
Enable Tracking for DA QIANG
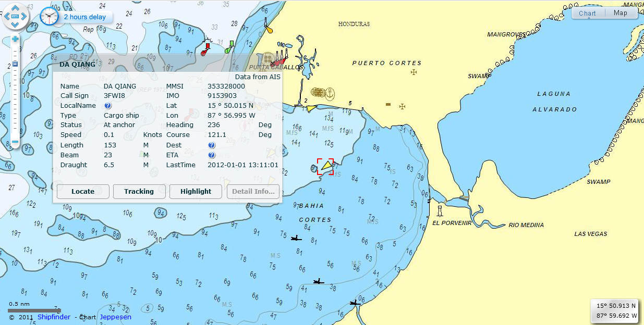click(x=139, y=191)
